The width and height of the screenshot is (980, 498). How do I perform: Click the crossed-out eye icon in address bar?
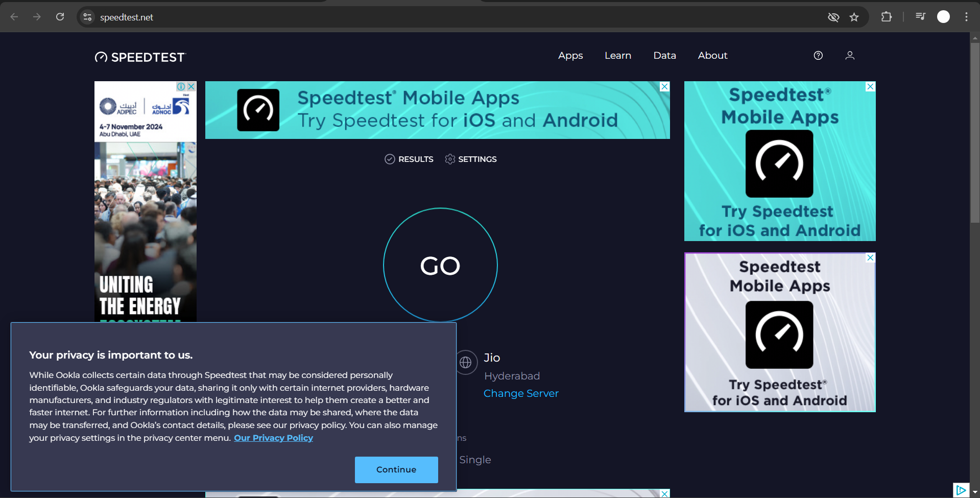(x=833, y=17)
